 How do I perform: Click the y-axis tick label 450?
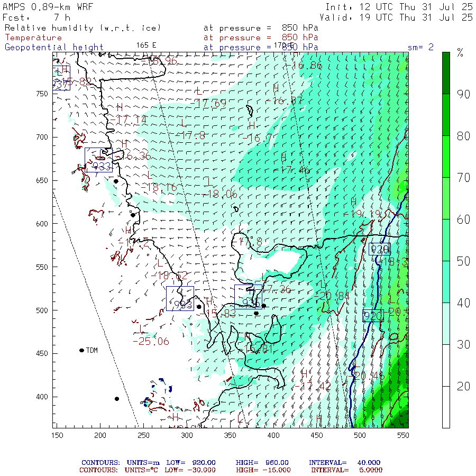click(42, 354)
